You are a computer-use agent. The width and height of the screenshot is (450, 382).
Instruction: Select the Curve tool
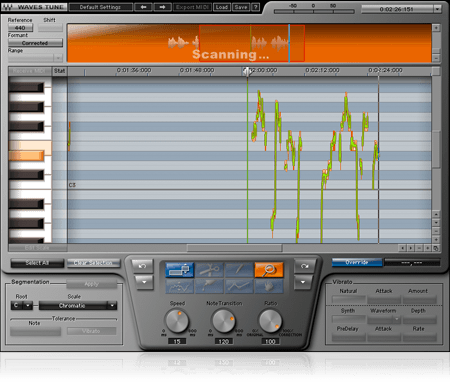click(179, 286)
